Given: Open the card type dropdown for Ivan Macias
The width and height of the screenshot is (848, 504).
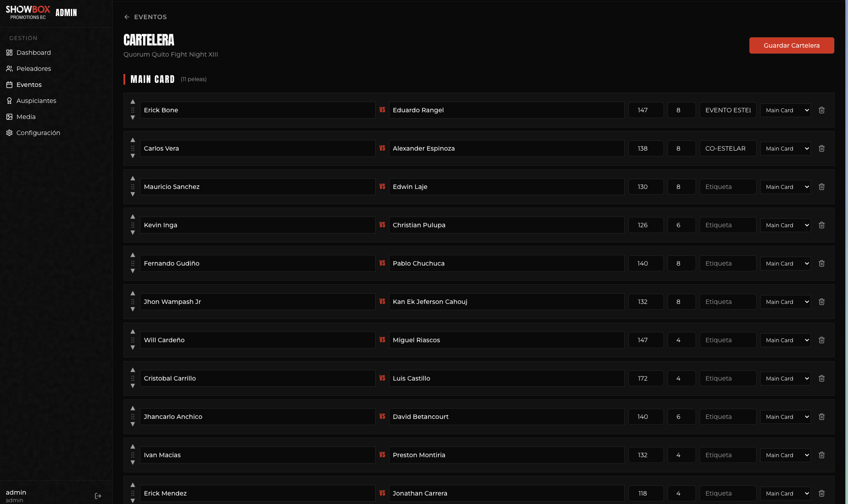Looking at the screenshot, I should pos(785,455).
